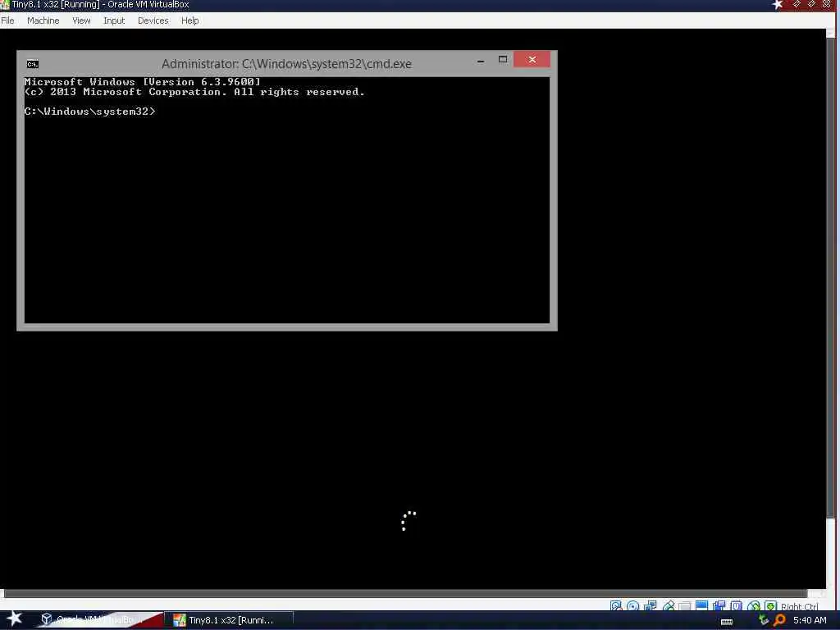Open the Devices menu
Image resolution: width=840 pixels, height=630 pixels.
click(x=153, y=21)
